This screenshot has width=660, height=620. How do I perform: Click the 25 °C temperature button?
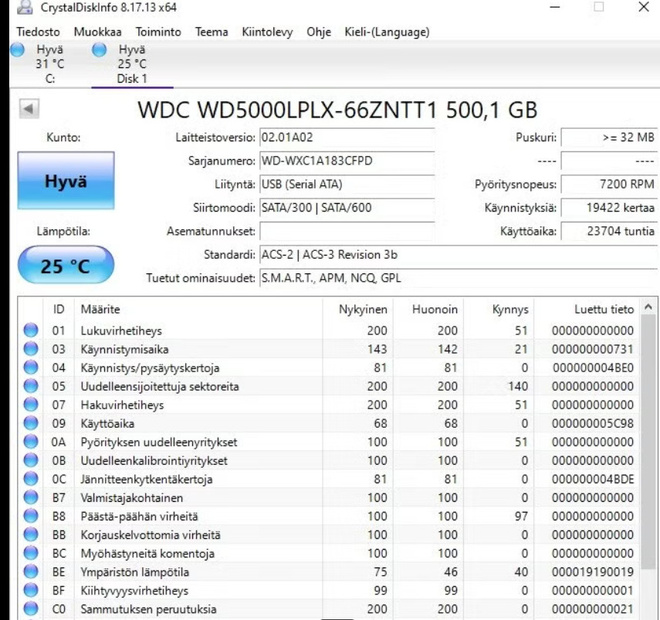click(x=66, y=265)
